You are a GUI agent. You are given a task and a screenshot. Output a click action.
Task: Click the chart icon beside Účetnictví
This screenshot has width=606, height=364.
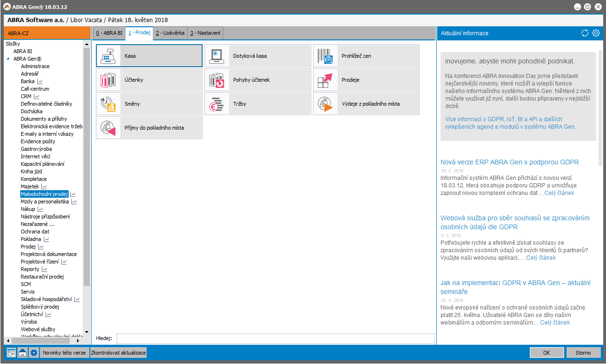(48, 314)
